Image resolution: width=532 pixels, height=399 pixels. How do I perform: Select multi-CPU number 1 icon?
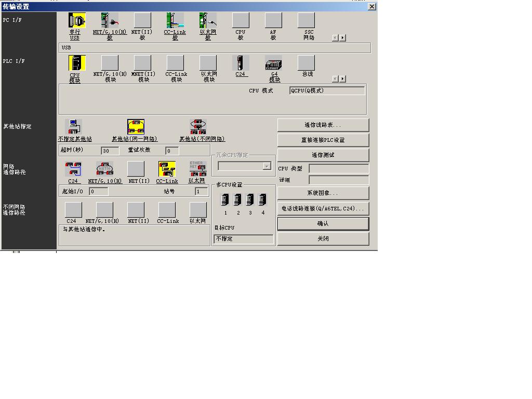pyautogui.click(x=225, y=200)
